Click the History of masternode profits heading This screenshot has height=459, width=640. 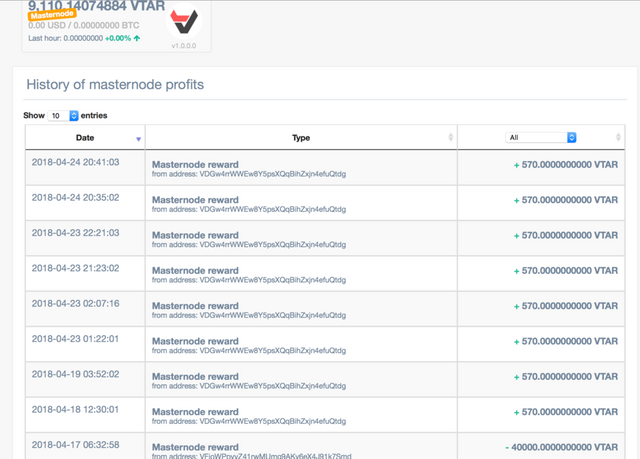[115, 84]
